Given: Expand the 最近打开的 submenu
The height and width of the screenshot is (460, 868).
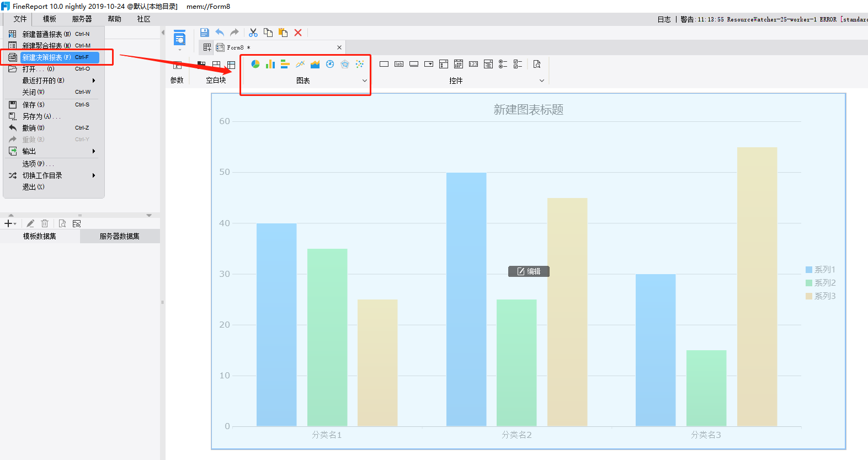Looking at the screenshot, I should coord(94,81).
